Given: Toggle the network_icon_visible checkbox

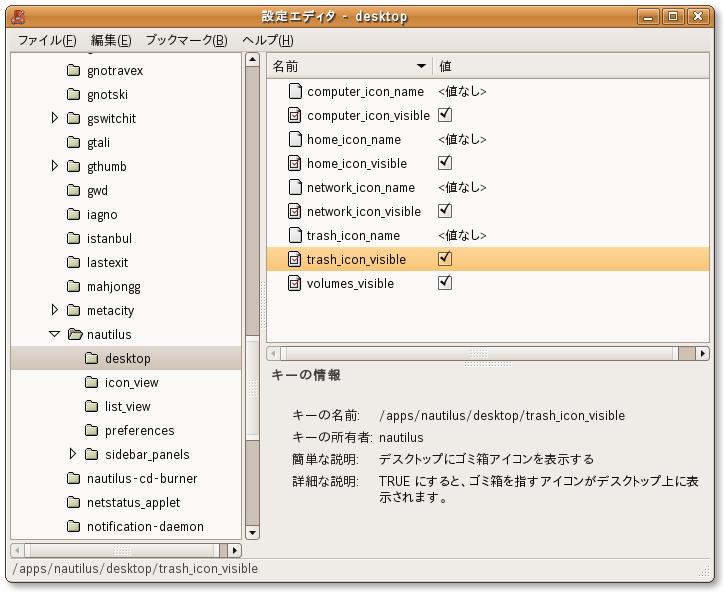Looking at the screenshot, I should pyautogui.click(x=445, y=211).
